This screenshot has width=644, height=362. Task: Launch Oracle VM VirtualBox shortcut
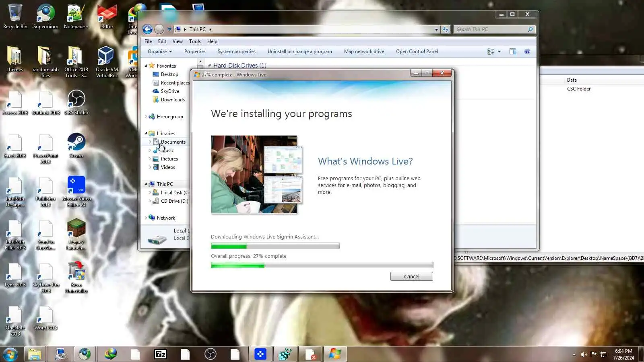point(107,62)
